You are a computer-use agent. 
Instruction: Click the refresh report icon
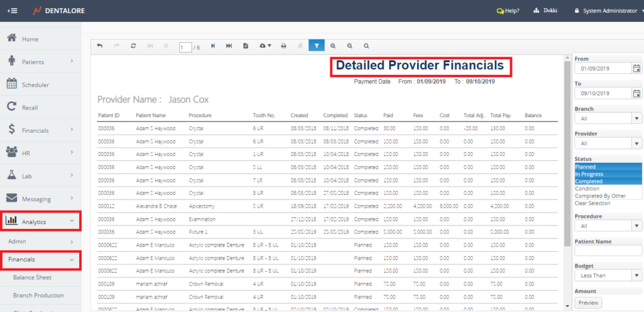point(133,46)
